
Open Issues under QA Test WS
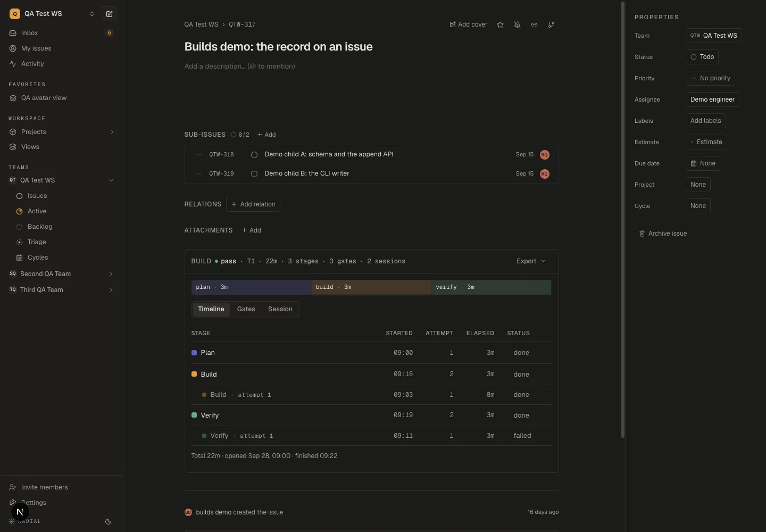point(64,196)
